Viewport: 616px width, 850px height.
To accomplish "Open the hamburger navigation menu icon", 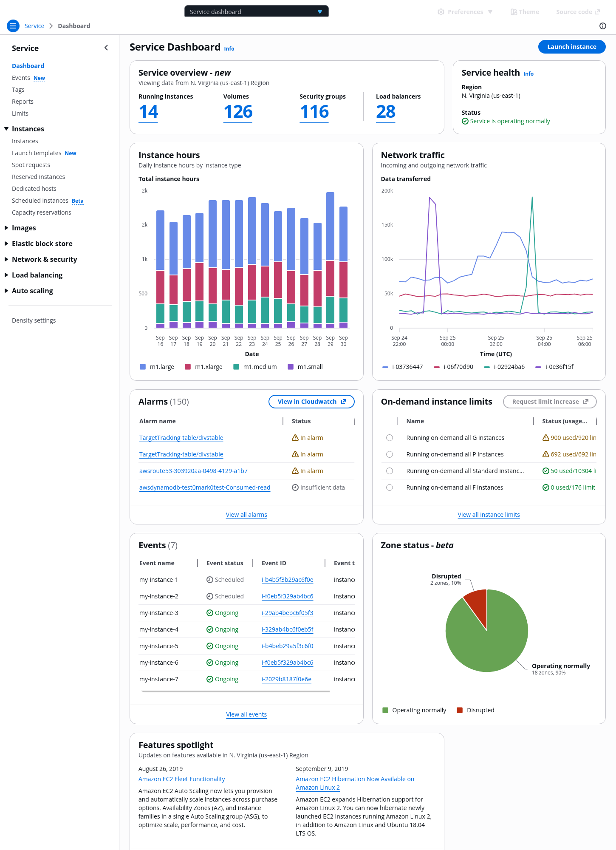I will [x=13, y=26].
